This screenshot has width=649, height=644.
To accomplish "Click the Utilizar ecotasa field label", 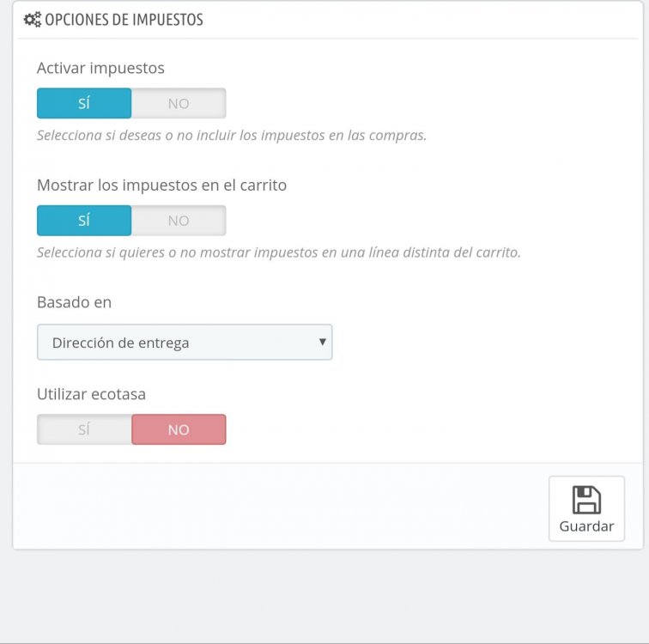I will pyautogui.click(x=91, y=395).
